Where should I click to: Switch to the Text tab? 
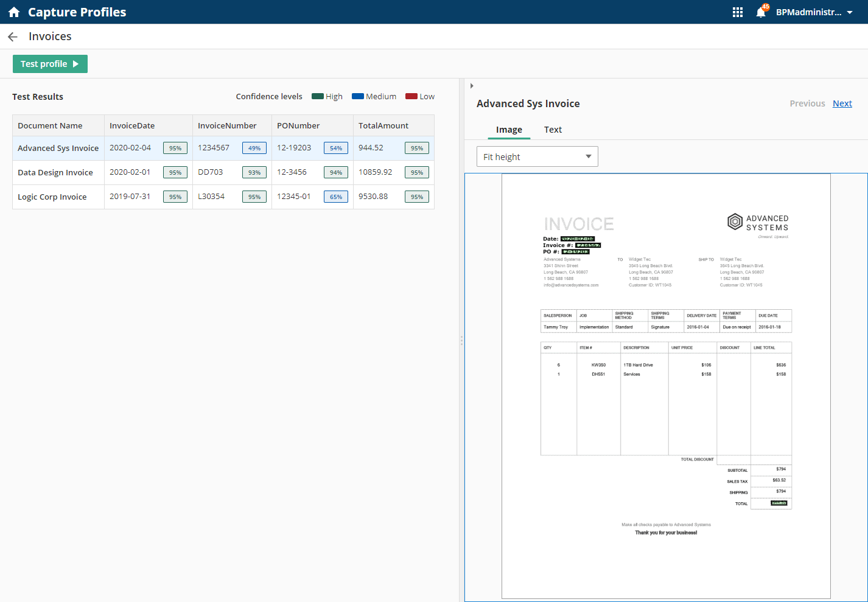tap(553, 130)
